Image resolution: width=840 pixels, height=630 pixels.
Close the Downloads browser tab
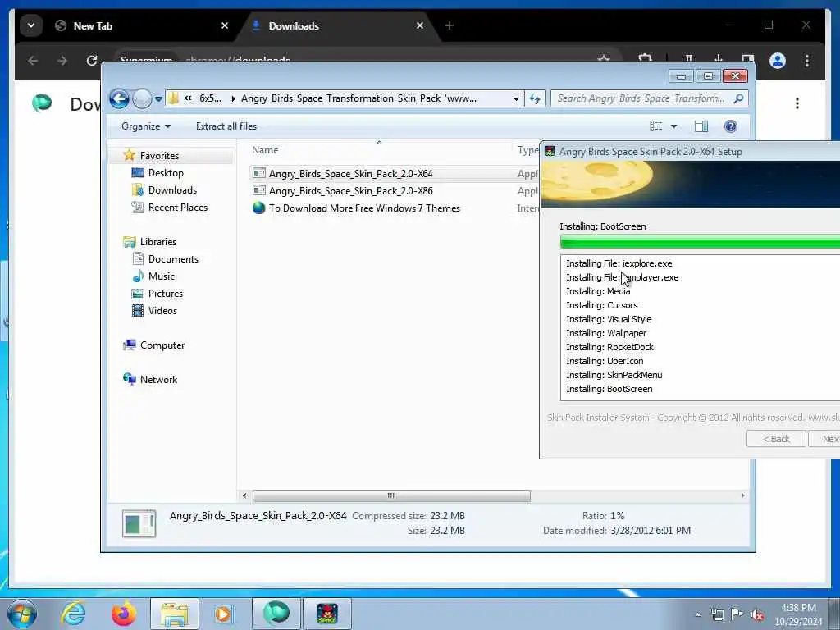click(420, 25)
